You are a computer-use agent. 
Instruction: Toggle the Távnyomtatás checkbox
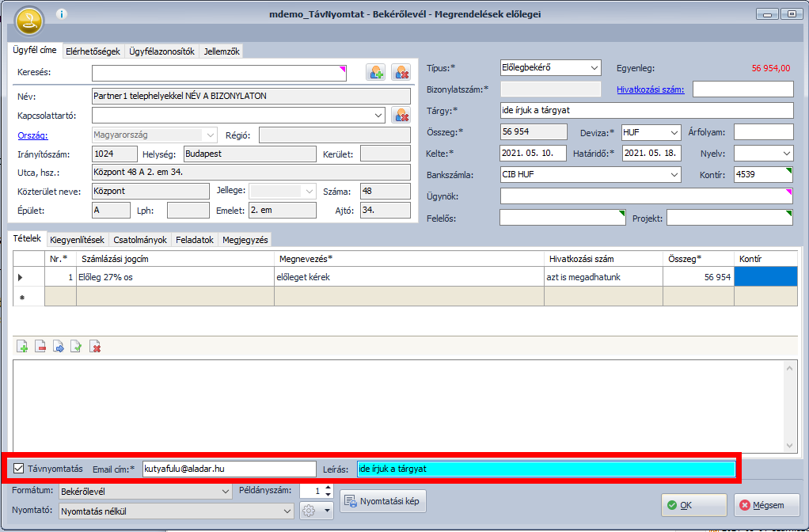18,469
